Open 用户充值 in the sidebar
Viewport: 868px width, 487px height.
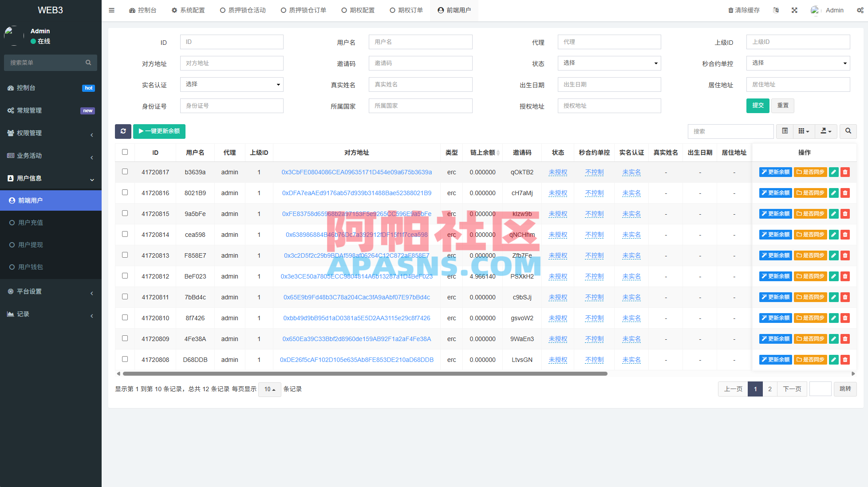(51, 223)
